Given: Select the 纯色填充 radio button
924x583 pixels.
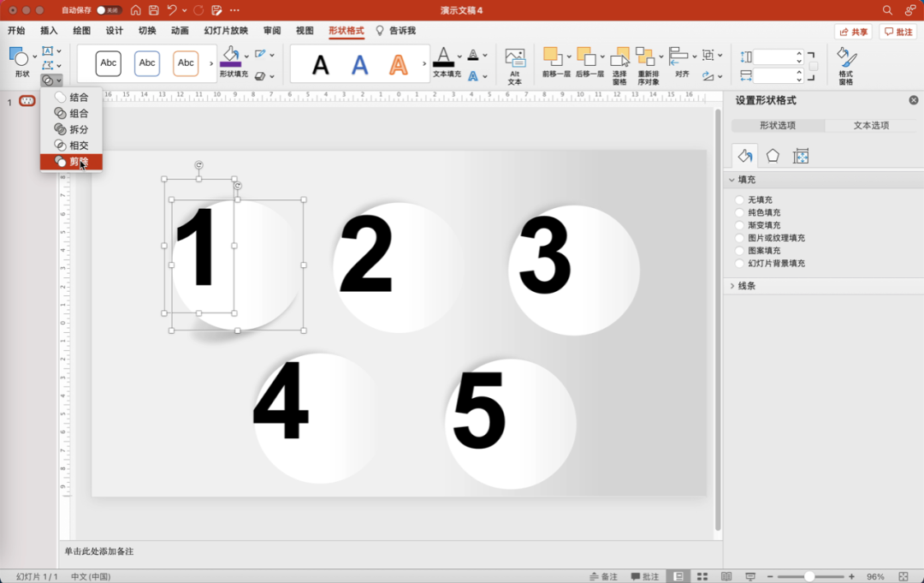Looking at the screenshot, I should click(x=739, y=213).
